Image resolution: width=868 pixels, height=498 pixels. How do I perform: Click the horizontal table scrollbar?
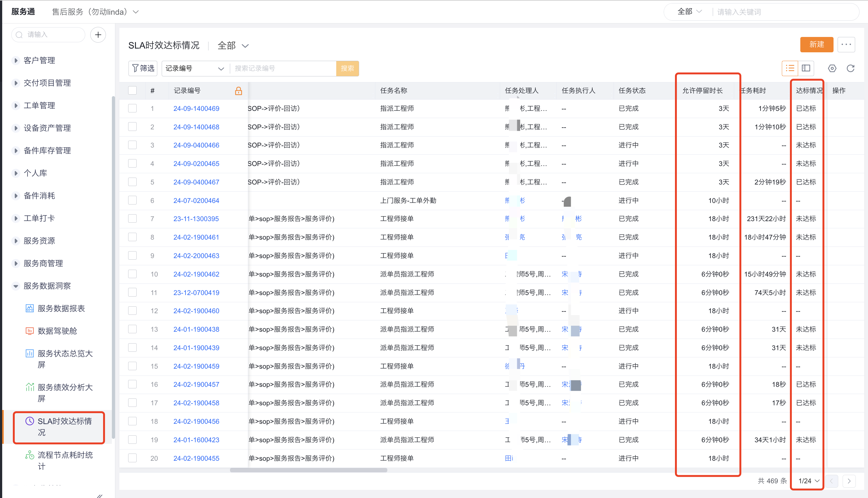(x=308, y=470)
